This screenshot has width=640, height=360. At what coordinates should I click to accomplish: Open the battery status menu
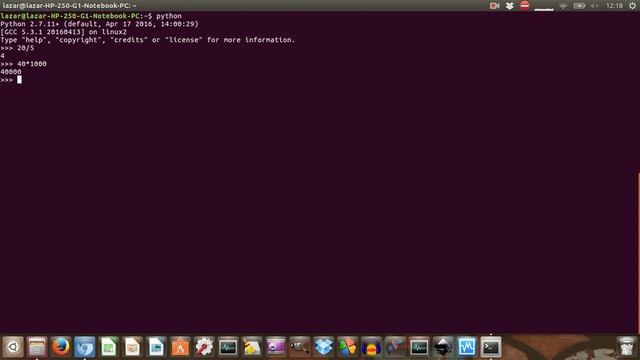coord(579,6)
